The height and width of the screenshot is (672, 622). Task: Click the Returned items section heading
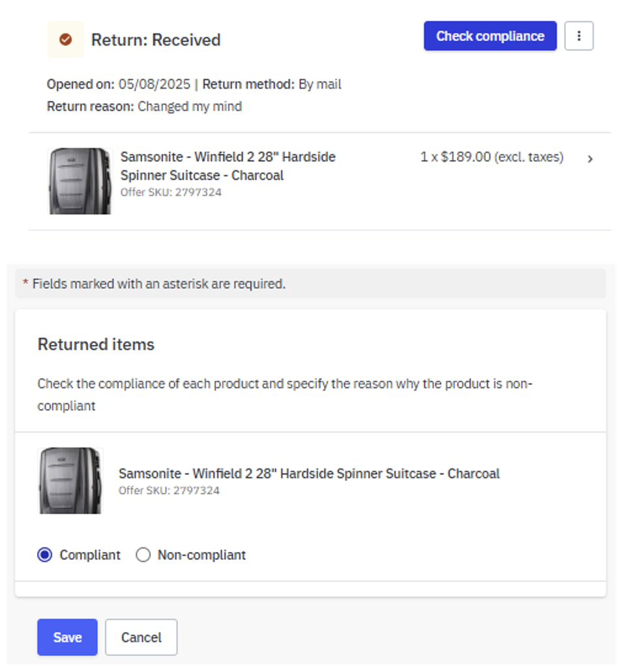click(x=96, y=344)
